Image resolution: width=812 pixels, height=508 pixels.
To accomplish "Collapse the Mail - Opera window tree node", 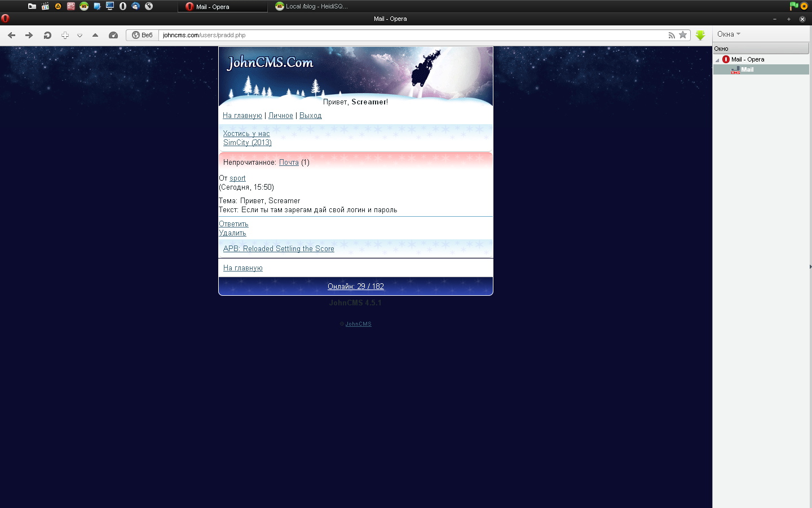I will (717, 60).
